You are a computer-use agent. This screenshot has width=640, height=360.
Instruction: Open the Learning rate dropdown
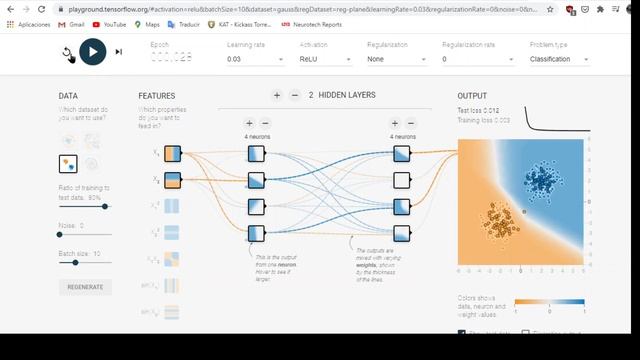coord(255,59)
